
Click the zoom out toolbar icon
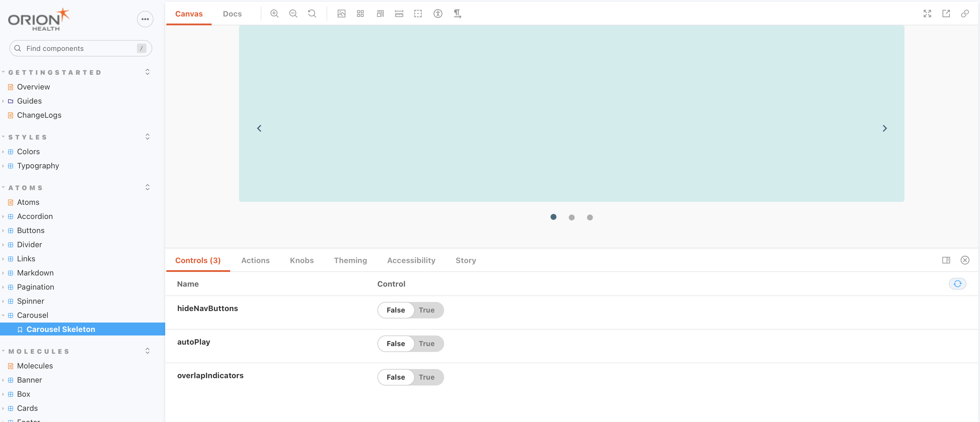click(293, 14)
